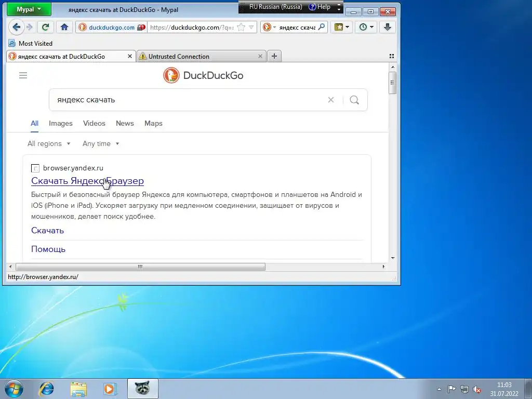This screenshot has width=532, height=399.
Task: Click the duckduckgo.com site identity icon
Action: (83, 28)
